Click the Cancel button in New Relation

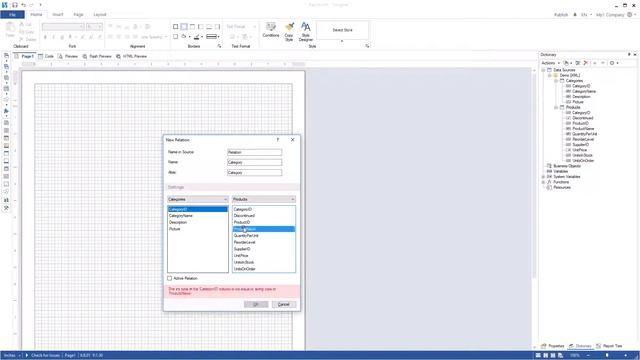(x=284, y=304)
